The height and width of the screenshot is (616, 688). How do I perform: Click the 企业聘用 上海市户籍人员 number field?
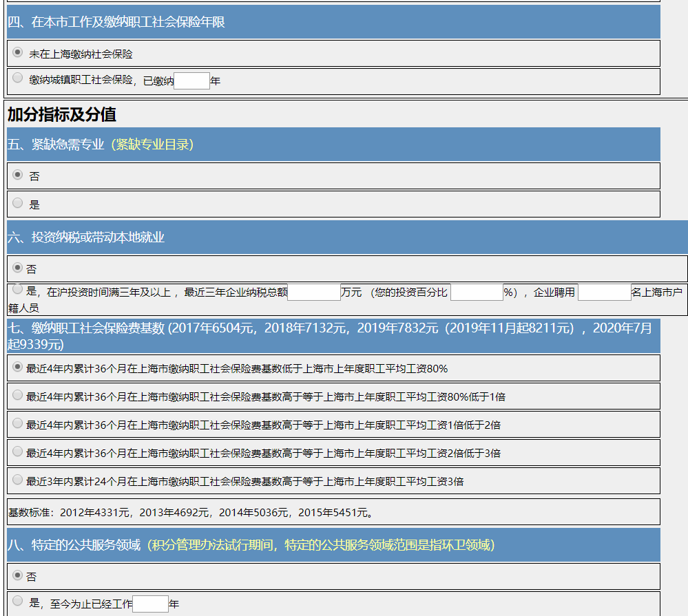(604, 293)
